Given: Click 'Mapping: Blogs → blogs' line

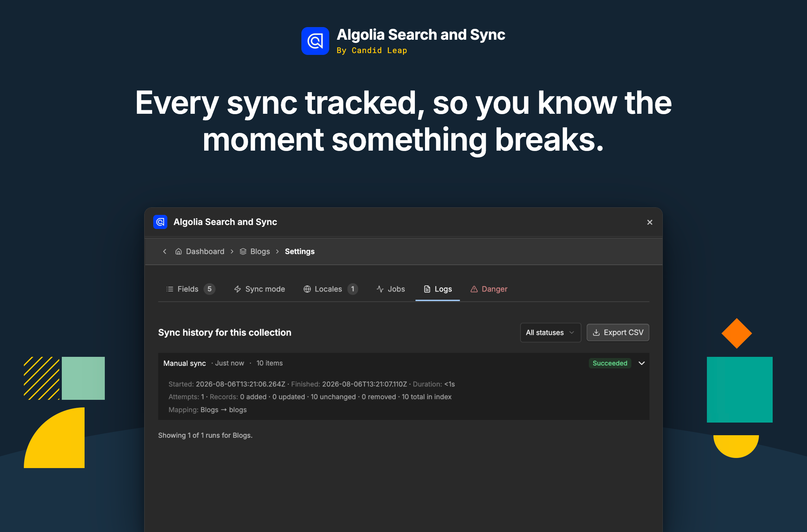Looking at the screenshot, I should (207, 410).
